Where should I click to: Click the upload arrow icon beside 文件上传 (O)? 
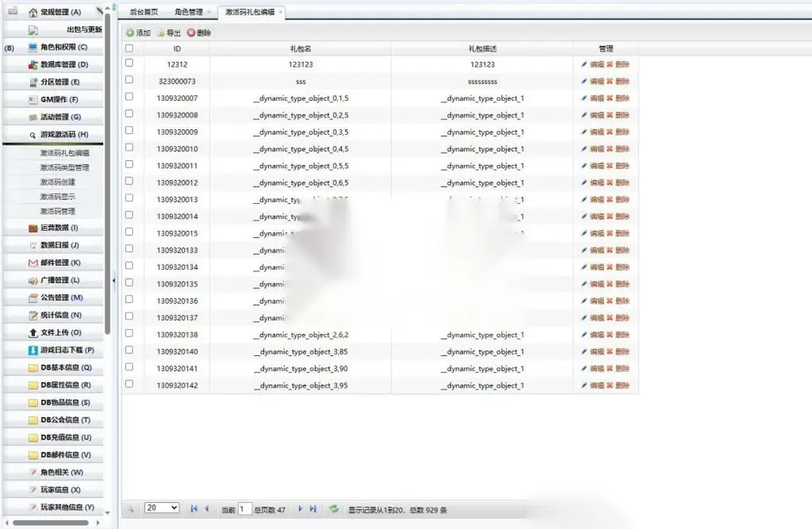tap(33, 332)
